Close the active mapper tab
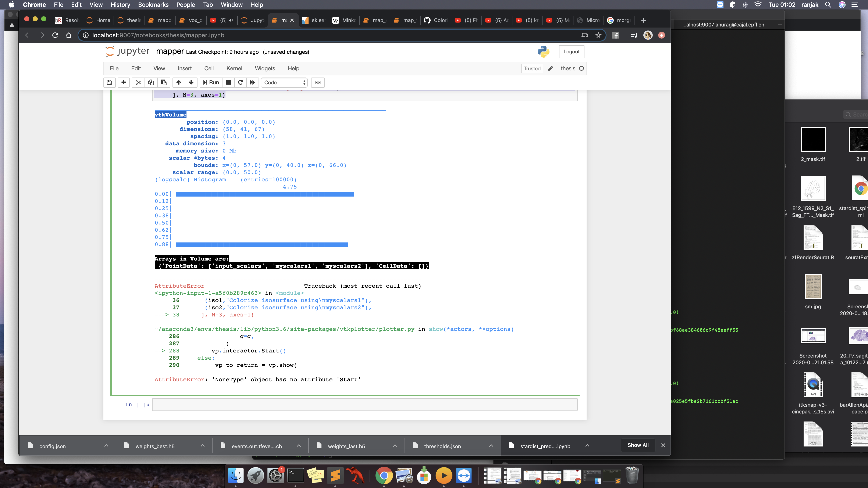 click(292, 20)
